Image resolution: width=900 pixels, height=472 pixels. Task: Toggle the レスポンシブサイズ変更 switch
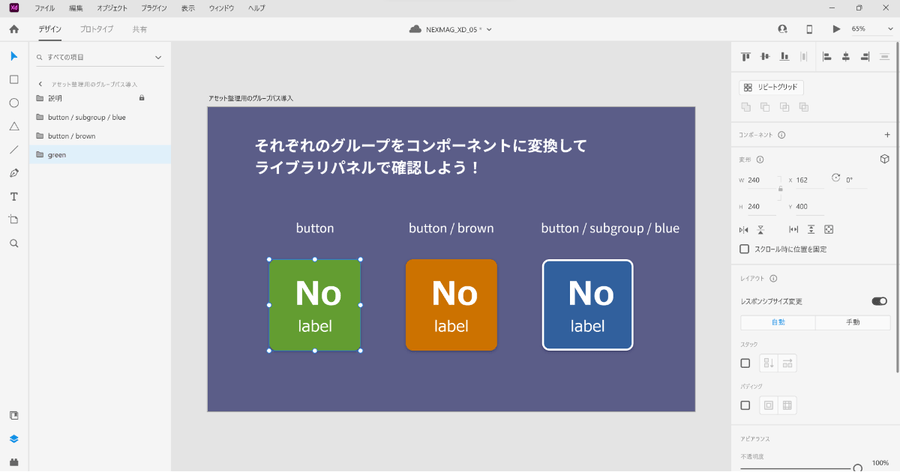click(879, 301)
